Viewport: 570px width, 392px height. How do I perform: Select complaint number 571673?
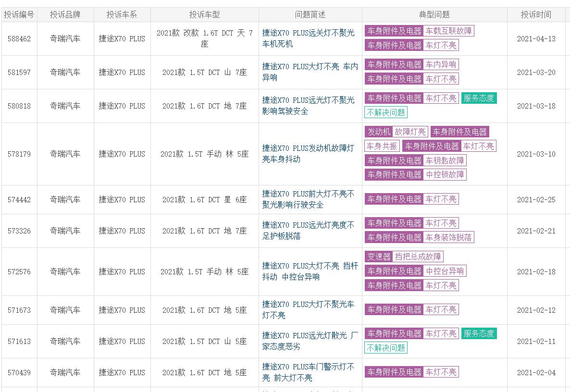(x=19, y=310)
